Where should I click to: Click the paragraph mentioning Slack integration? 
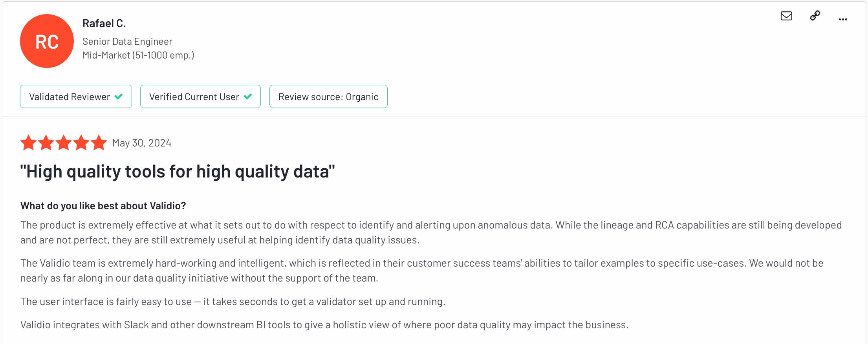(x=324, y=325)
